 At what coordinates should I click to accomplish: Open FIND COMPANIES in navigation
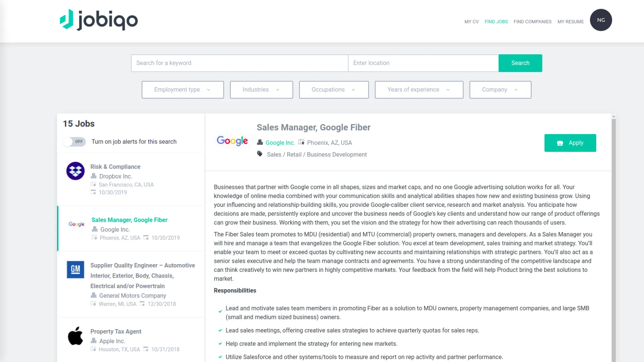[532, 22]
